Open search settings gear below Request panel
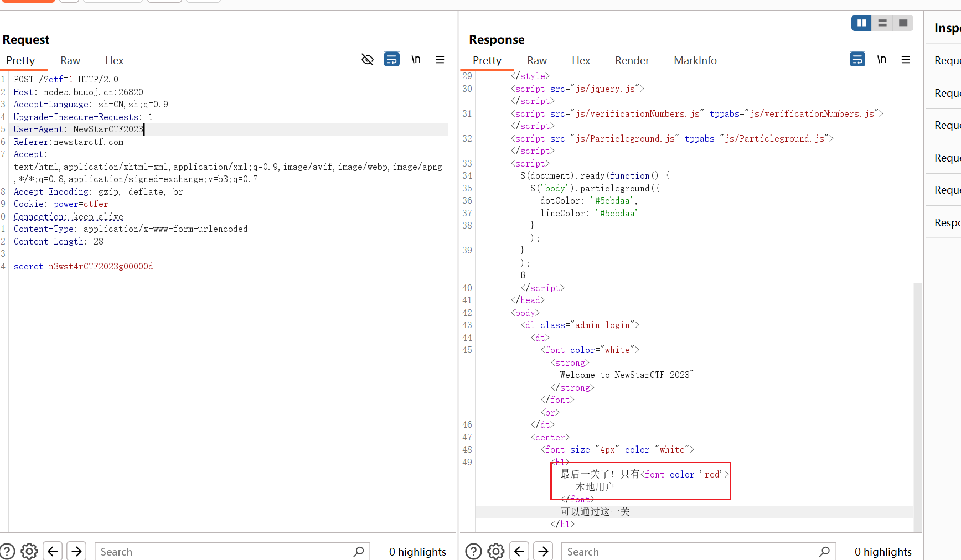 pyautogui.click(x=29, y=552)
